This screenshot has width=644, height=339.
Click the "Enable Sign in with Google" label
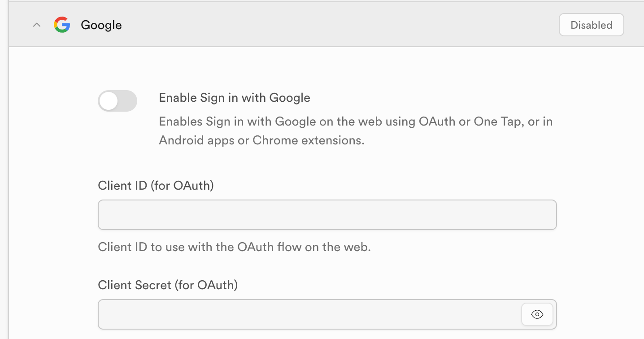coord(235,98)
